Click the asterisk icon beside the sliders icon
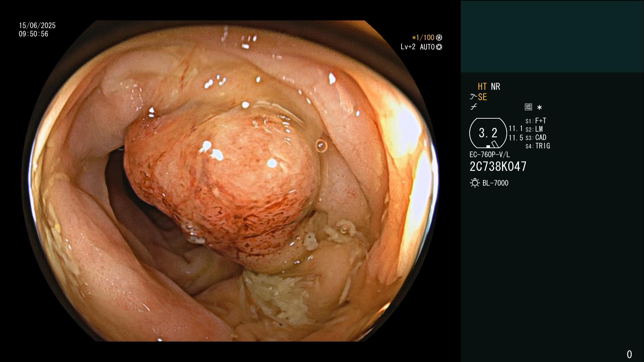The height and width of the screenshot is (362, 644). click(539, 108)
